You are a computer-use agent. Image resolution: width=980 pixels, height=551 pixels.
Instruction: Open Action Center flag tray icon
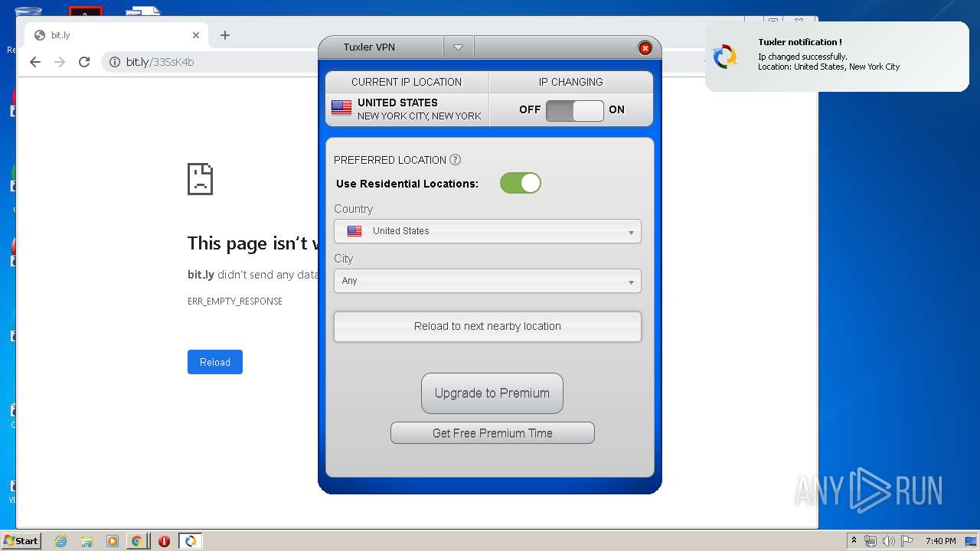coord(907,541)
